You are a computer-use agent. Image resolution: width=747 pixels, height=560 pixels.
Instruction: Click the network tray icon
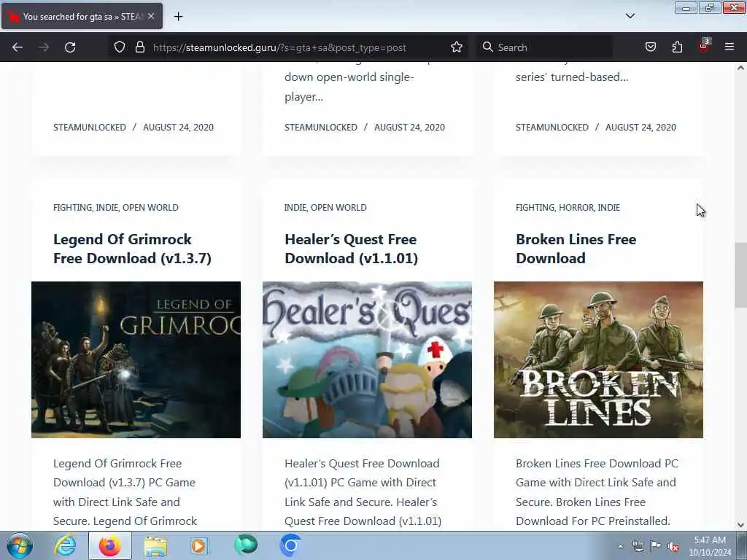coord(638,546)
